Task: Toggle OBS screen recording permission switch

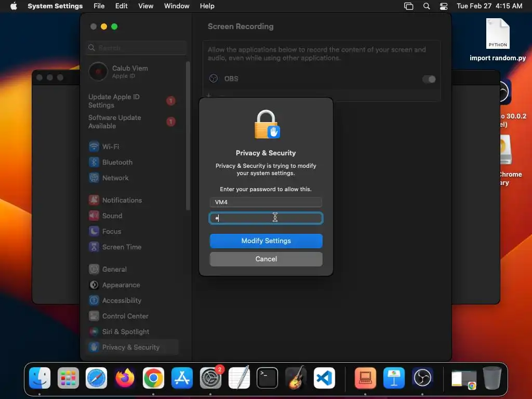Action: pos(429,79)
